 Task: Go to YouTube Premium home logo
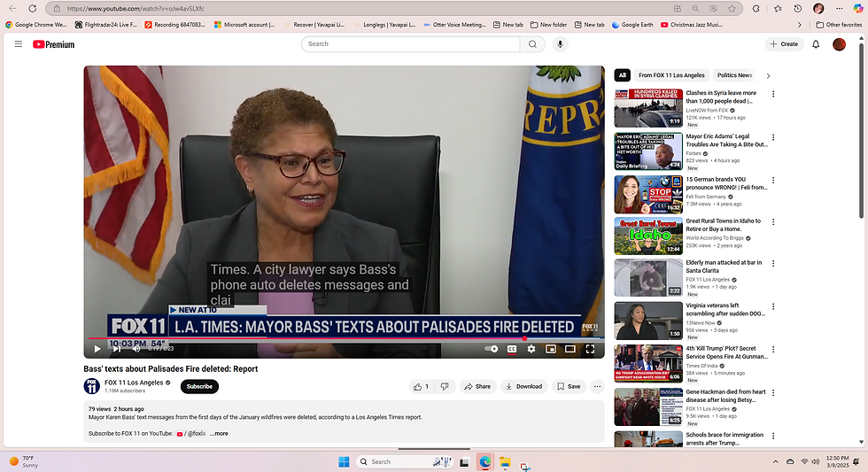point(53,44)
